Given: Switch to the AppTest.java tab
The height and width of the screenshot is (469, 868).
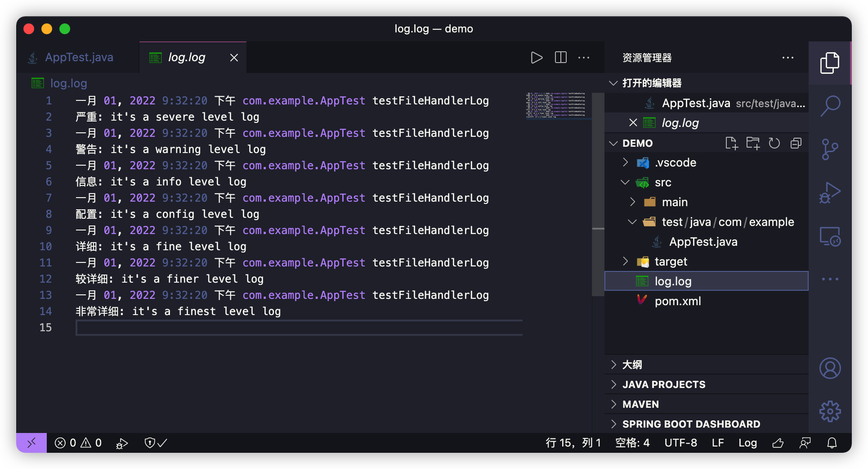Looking at the screenshot, I should click(79, 58).
